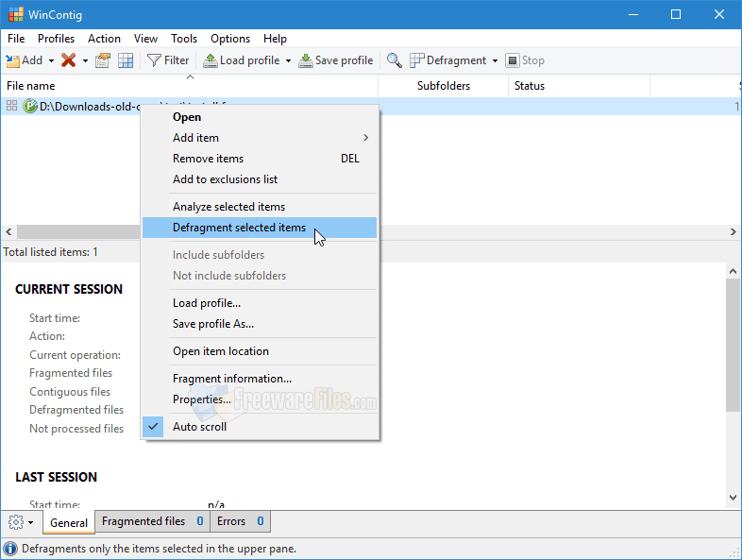The height and width of the screenshot is (560, 742).
Task: Click the red X remove icon
Action: coord(69,60)
